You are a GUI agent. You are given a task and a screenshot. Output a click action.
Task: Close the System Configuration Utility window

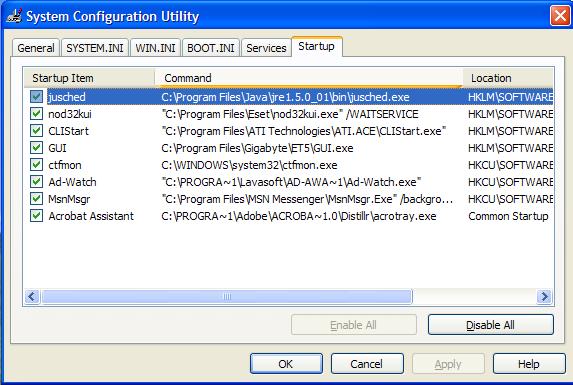560,16
